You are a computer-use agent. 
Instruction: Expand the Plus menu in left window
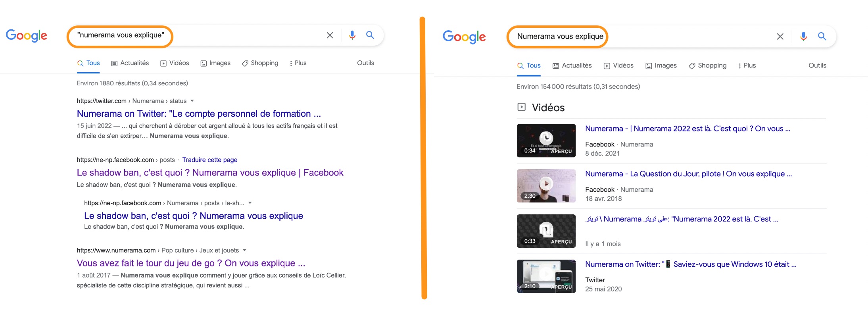pos(298,63)
